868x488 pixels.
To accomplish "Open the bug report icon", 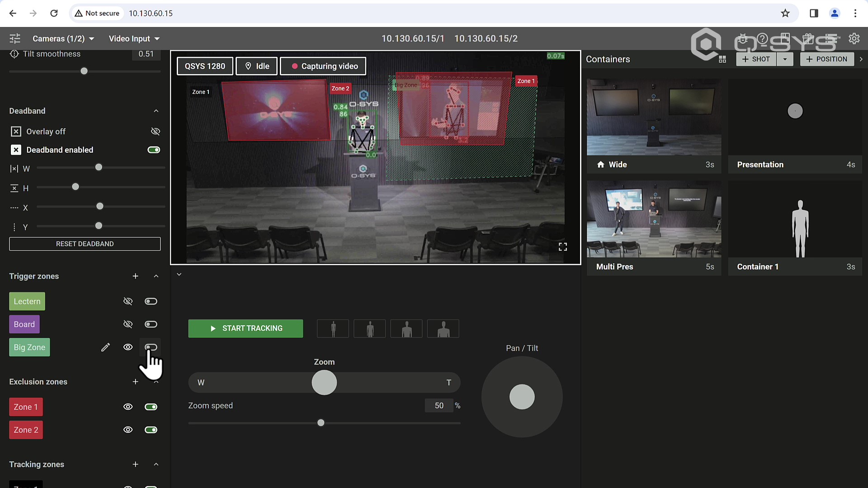I will tap(742, 38).
